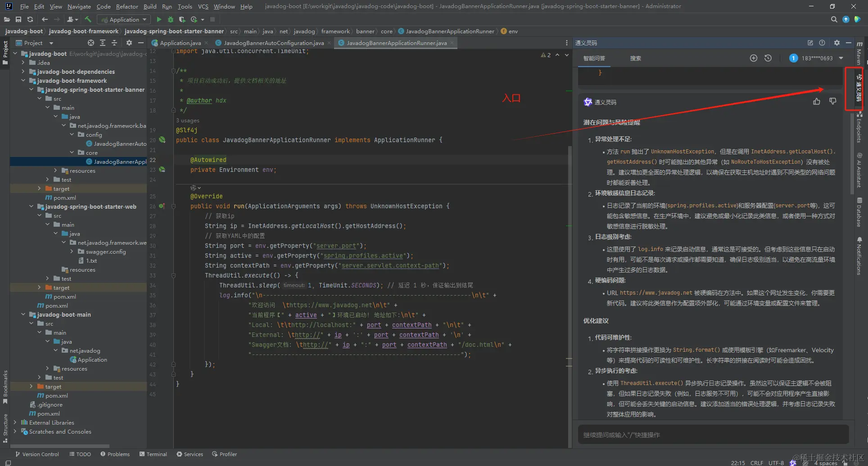Viewport: 868px width, 466px height.
Task: Open Application run configuration dropdown
Action: click(x=124, y=19)
